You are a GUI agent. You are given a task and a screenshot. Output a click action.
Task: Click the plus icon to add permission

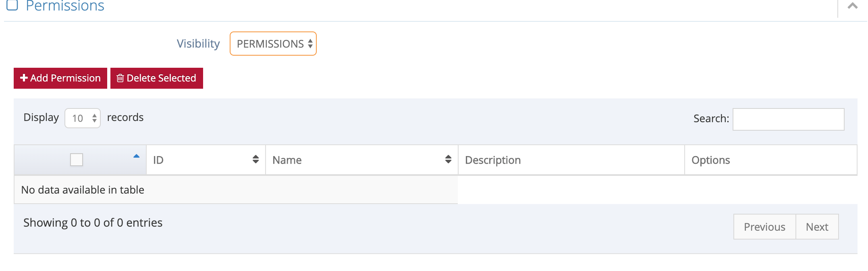24,78
